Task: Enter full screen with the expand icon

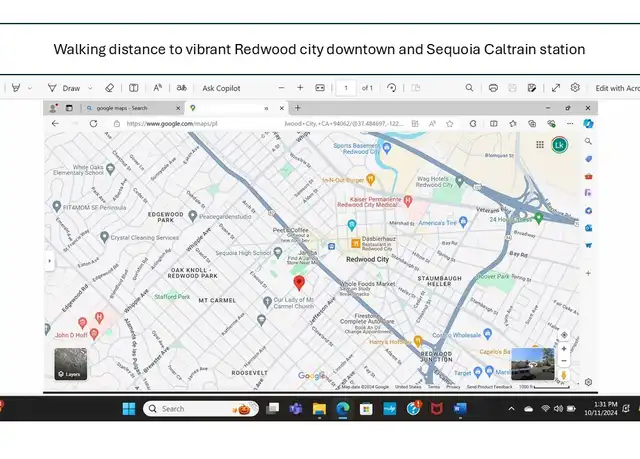Action: pos(556,88)
